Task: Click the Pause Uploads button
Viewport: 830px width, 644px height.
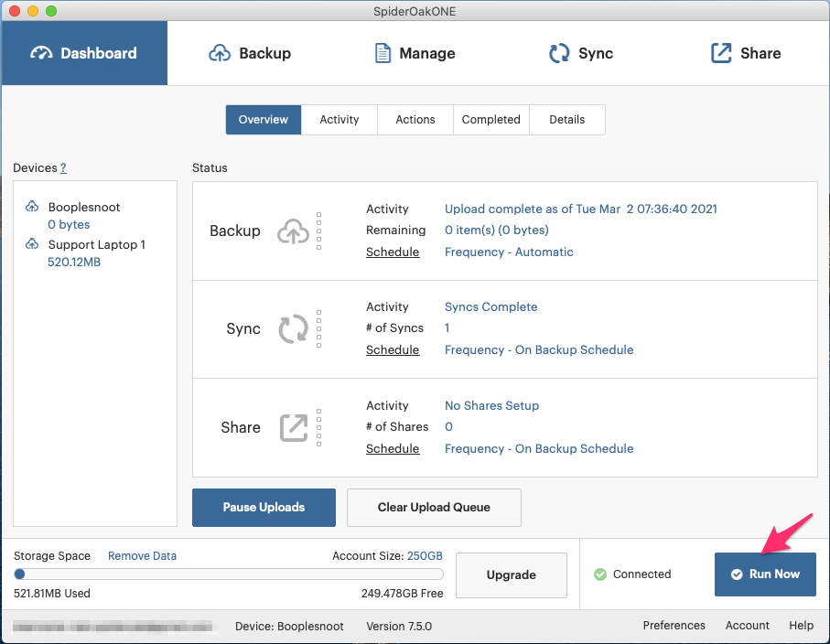Action: coord(264,508)
